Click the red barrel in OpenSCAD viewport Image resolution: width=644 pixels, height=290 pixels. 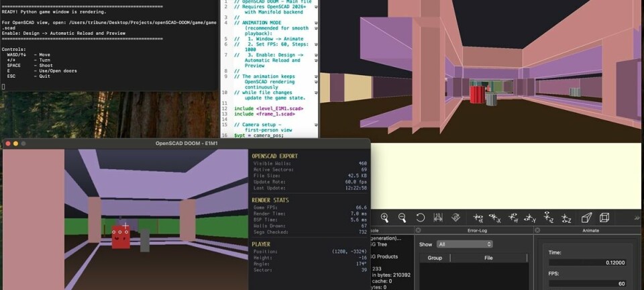[477, 94]
